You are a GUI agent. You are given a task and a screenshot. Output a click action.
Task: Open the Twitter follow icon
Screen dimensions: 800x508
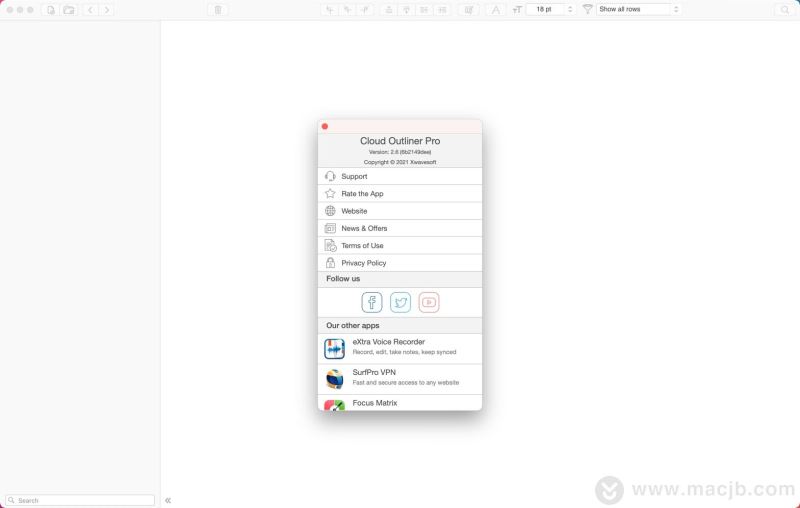[x=401, y=302]
